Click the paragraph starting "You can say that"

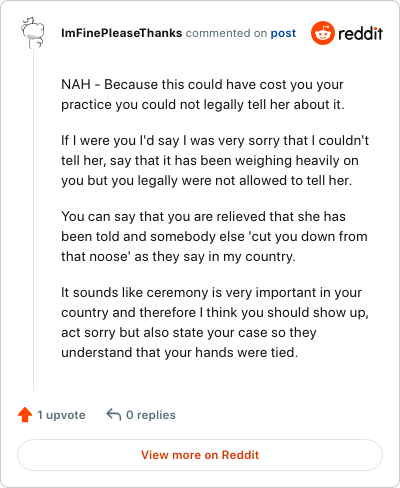click(x=214, y=236)
